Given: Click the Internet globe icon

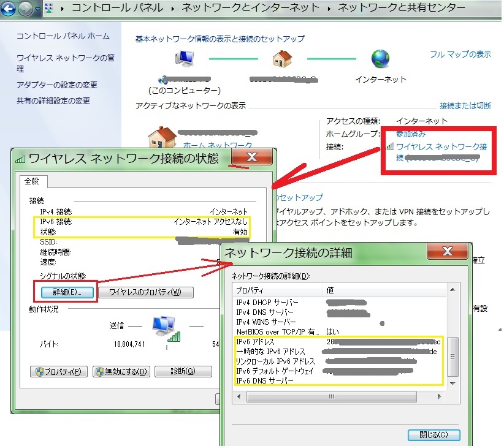Looking at the screenshot, I should (380, 59).
